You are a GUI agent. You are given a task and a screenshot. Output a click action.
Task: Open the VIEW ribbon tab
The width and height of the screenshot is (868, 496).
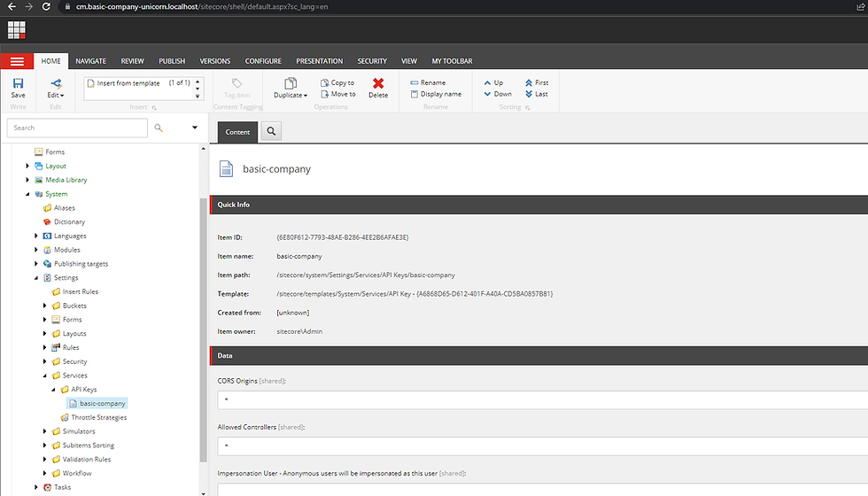(x=409, y=61)
